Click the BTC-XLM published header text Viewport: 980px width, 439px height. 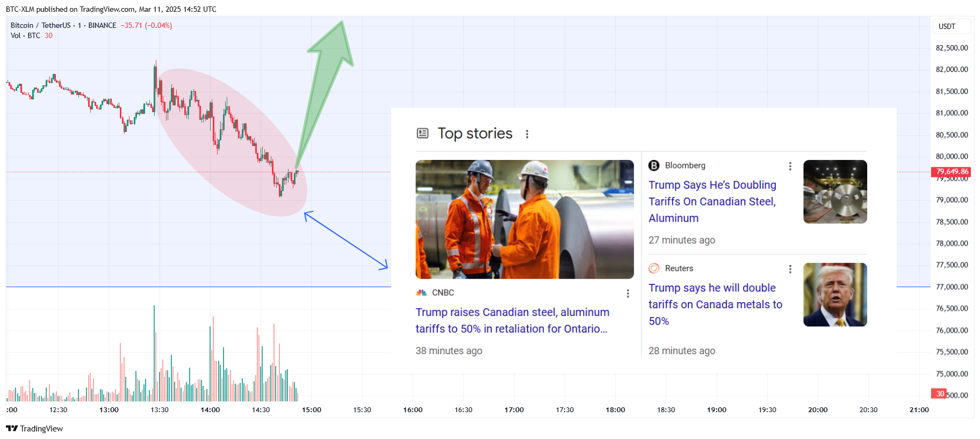pos(111,9)
